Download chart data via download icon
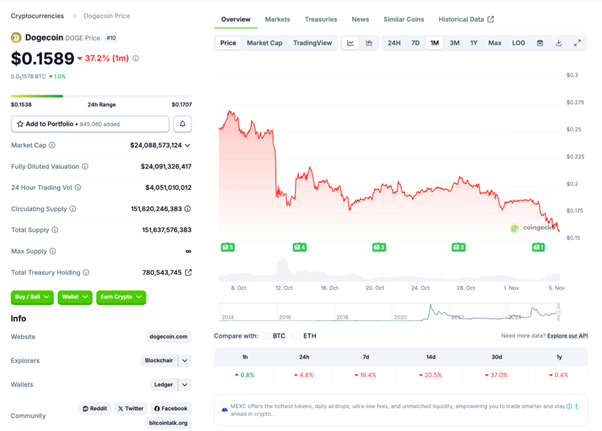 coord(558,43)
